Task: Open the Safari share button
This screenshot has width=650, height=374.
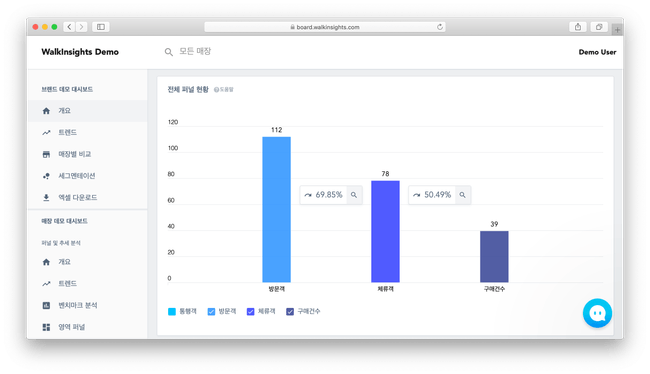Action: pyautogui.click(x=578, y=27)
